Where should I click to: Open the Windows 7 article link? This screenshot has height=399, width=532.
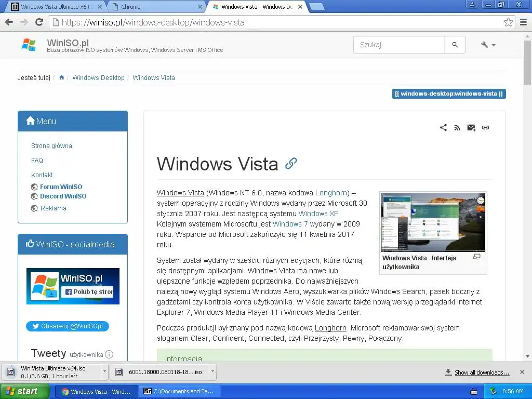coord(290,224)
